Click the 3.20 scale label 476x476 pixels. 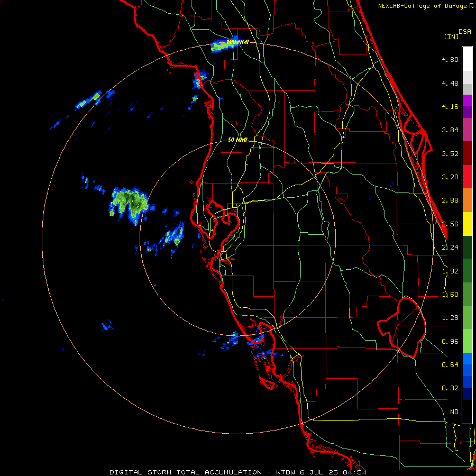click(x=450, y=177)
